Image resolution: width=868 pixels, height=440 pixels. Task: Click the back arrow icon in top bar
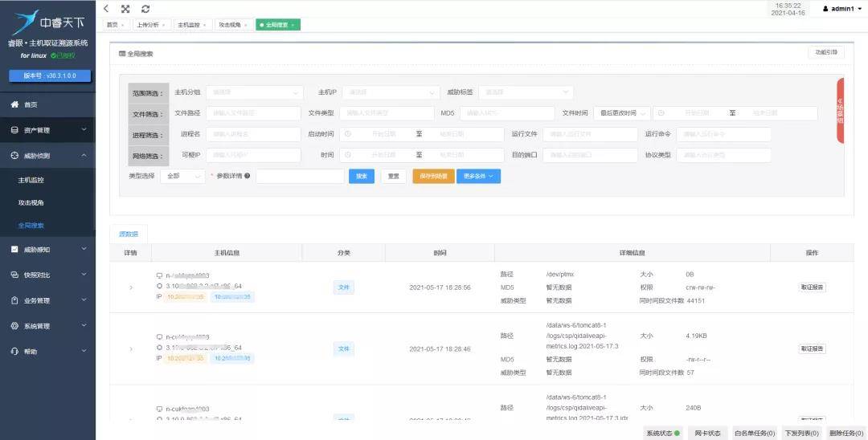pyautogui.click(x=106, y=9)
